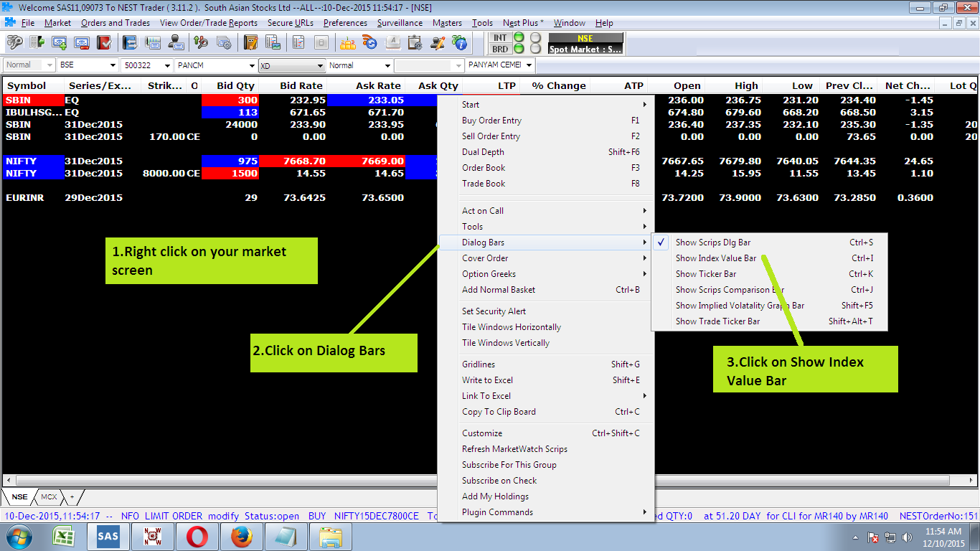Screen dimensions: 980x551
Task: Expand the Plugin Commands submenu
Action: (x=546, y=512)
